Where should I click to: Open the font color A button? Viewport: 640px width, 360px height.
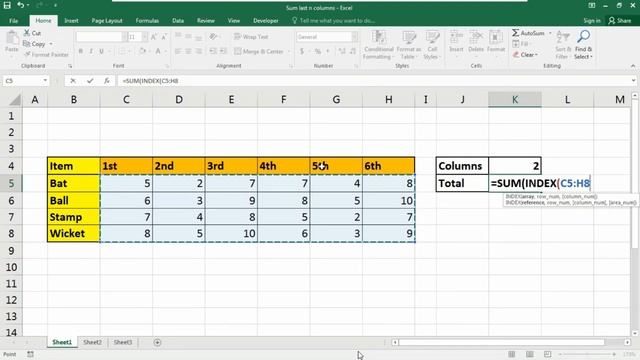tap(158, 51)
